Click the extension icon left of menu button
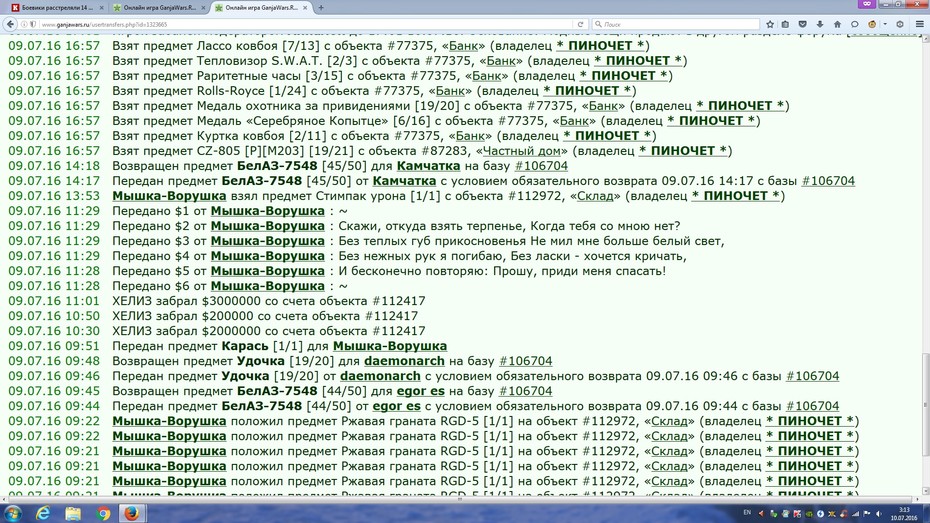This screenshot has height=523, width=930. (900, 24)
